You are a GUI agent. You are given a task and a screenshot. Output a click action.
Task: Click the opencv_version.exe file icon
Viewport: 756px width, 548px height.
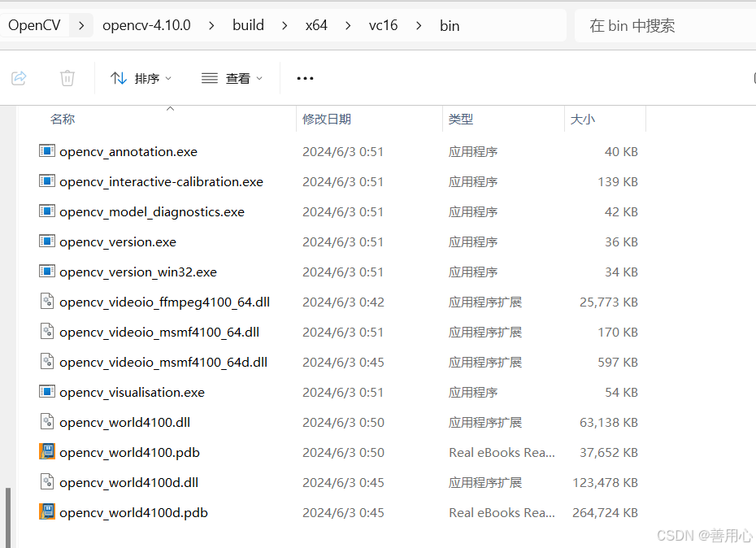click(47, 241)
